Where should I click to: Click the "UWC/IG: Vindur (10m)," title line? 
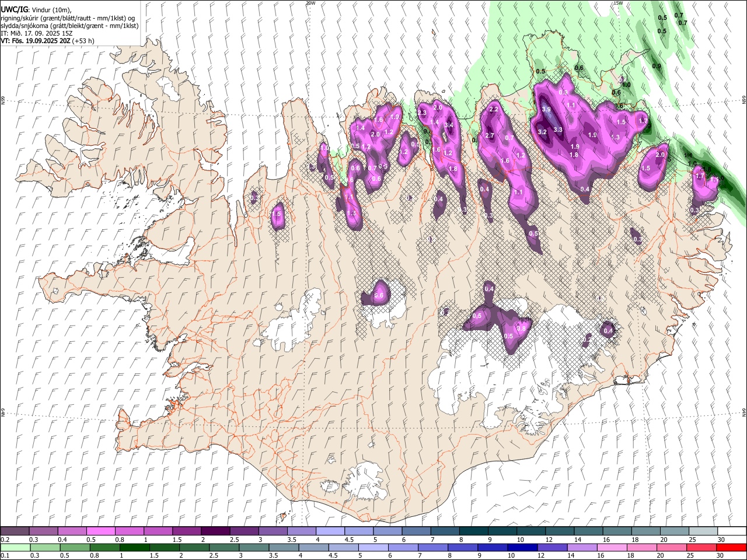36,10
